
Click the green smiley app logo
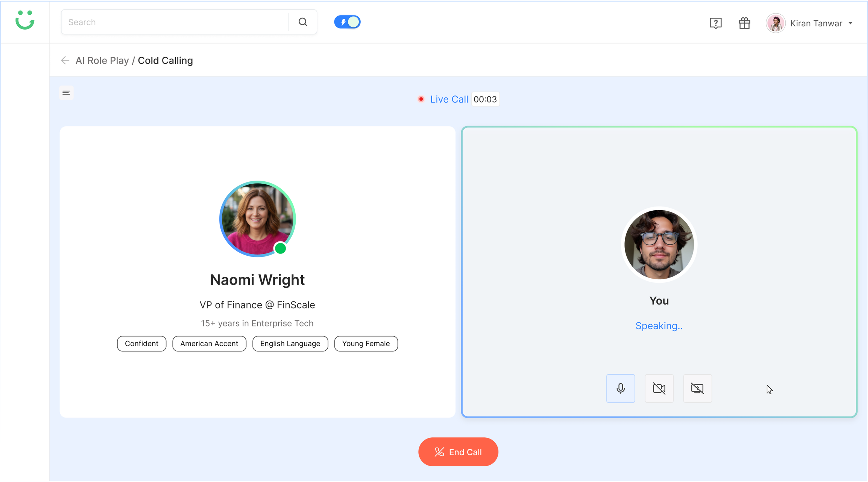pos(25,20)
